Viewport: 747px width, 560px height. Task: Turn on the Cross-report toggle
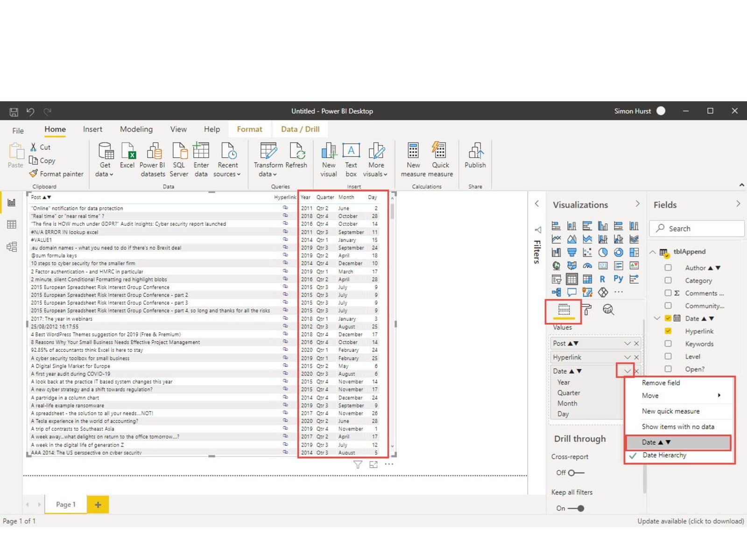[576, 473]
